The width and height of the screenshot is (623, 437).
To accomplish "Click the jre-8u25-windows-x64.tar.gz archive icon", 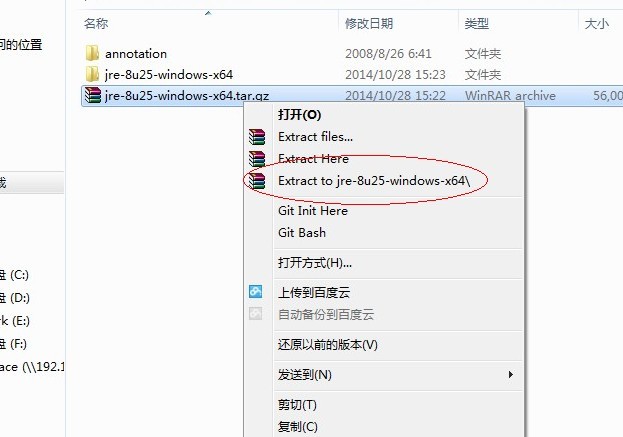I will click(x=93, y=95).
